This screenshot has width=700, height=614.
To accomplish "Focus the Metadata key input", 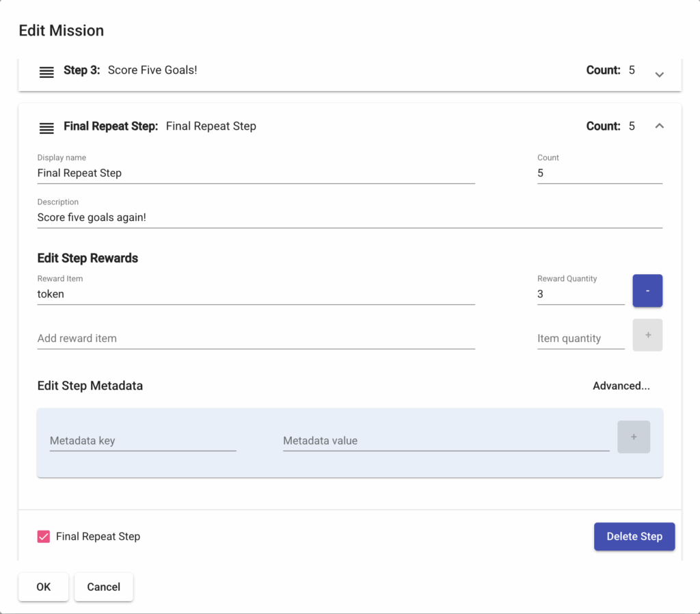I will point(142,441).
